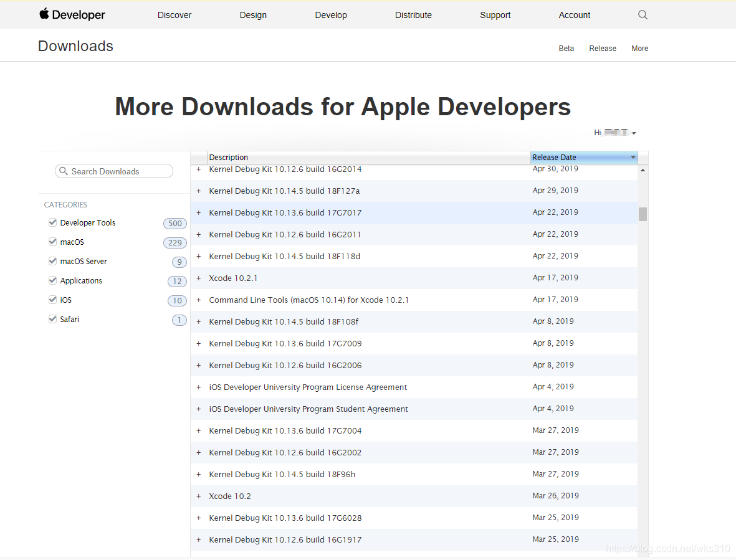Viewport: 736px width, 560px height.
Task: Open the user account dropdown next to Hi
Action: 634,132
